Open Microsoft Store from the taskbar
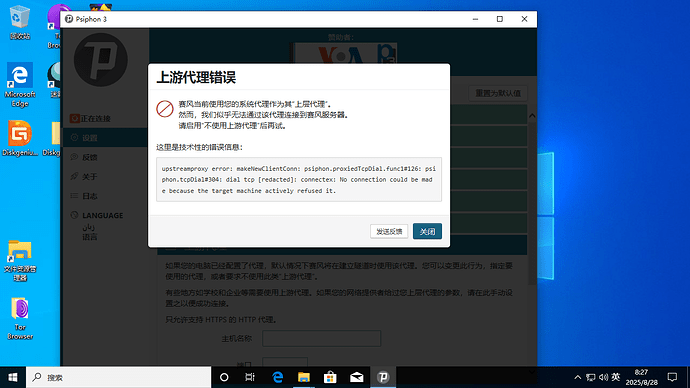The width and height of the screenshot is (690, 388). pyautogui.click(x=330, y=377)
